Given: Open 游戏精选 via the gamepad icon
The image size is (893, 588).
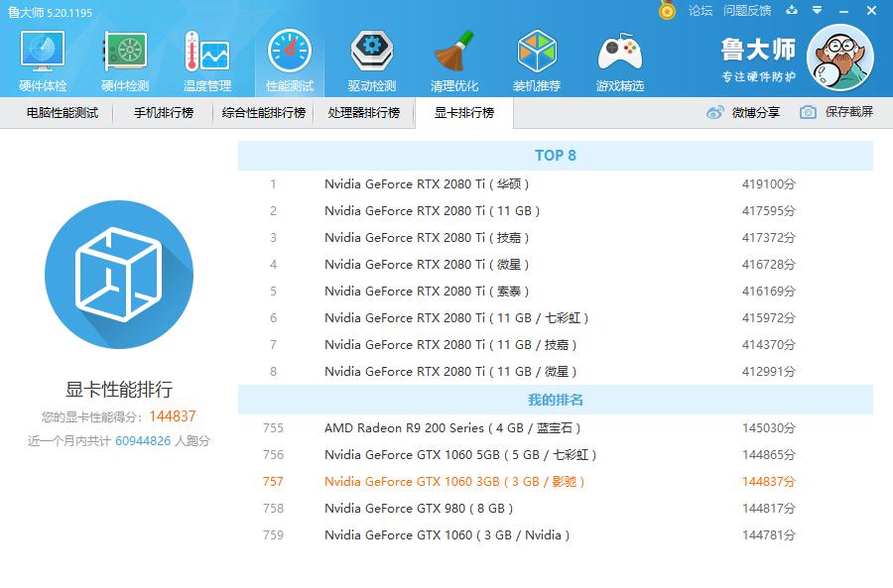Looking at the screenshot, I should pyautogui.click(x=619, y=55).
